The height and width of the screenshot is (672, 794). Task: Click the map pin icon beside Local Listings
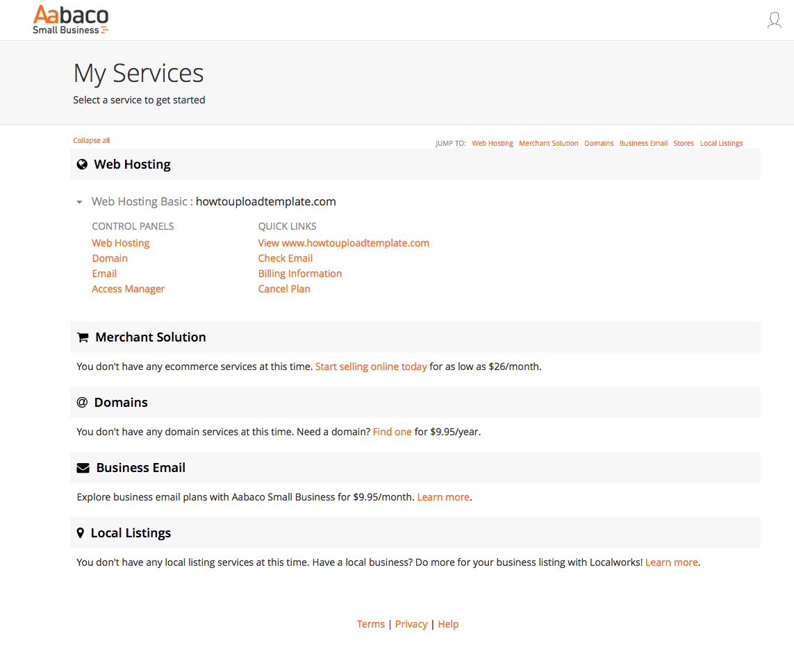pos(80,533)
